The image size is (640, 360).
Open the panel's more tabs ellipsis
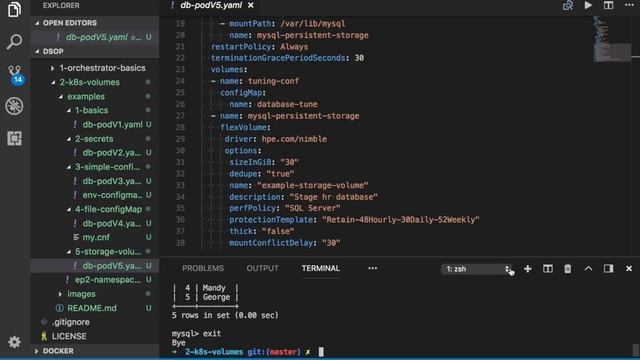pyautogui.click(x=373, y=268)
